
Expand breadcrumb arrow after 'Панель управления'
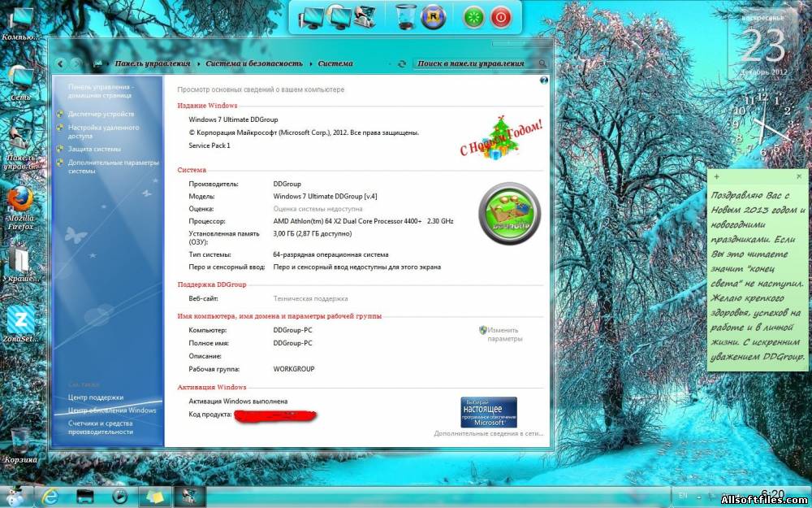[197, 63]
